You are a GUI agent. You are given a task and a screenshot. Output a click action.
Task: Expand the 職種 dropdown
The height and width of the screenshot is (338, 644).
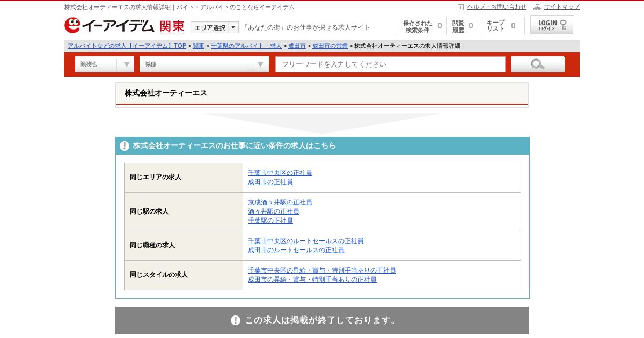click(x=204, y=64)
